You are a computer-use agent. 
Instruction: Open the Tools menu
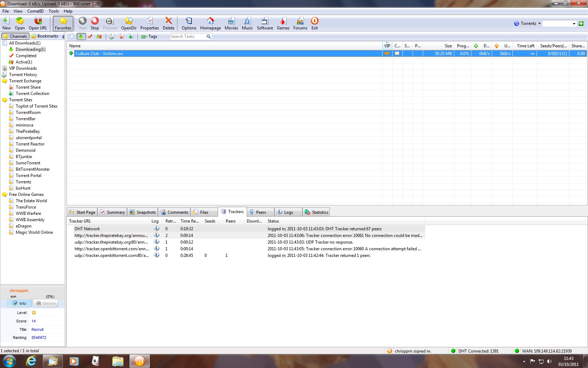[54, 11]
